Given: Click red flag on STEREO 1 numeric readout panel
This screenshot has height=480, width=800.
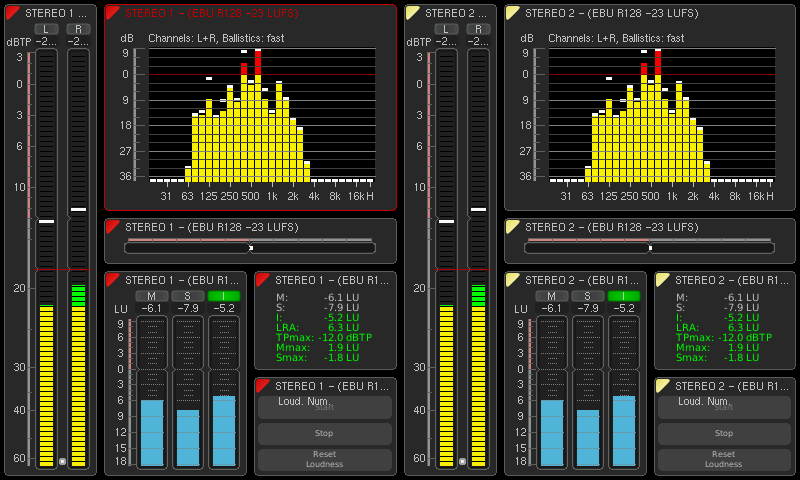Looking at the screenshot, I should tap(262, 280).
